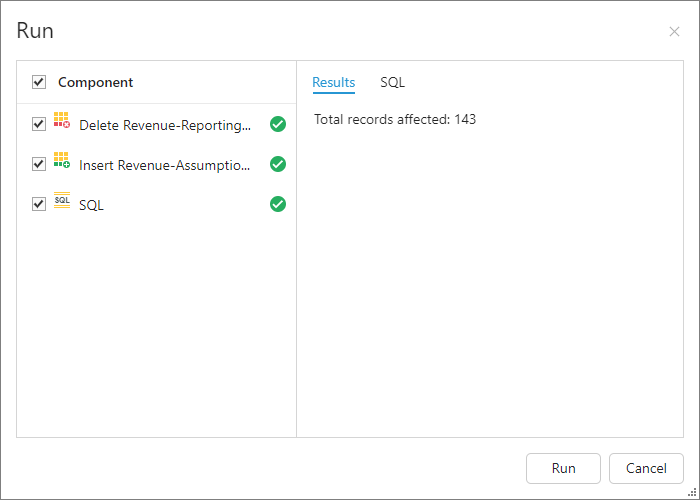Click the Cancel button
Viewport: 700px width, 500px height.
646,468
